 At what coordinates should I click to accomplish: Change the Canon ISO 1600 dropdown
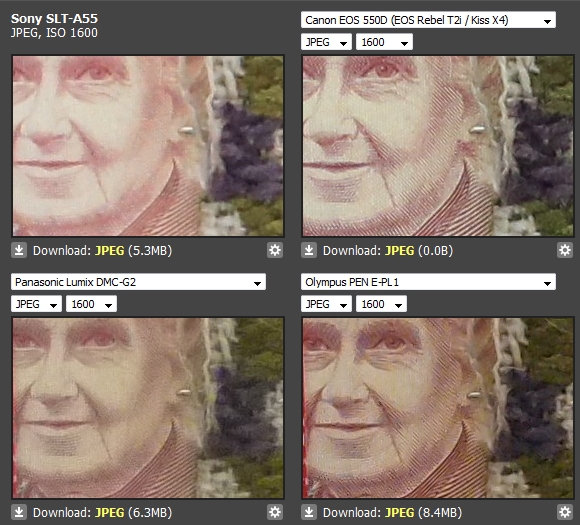pyautogui.click(x=384, y=42)
